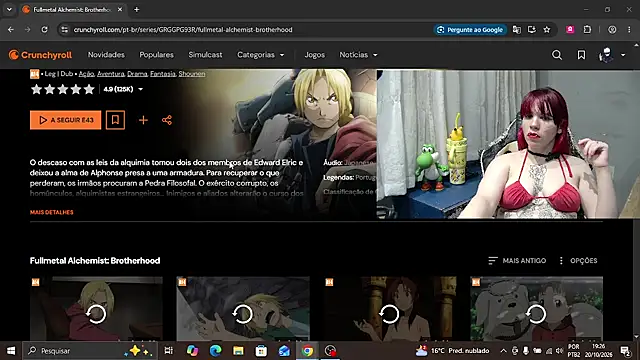
Task: Open the Jogos menu item
Action: pos(315,55)
